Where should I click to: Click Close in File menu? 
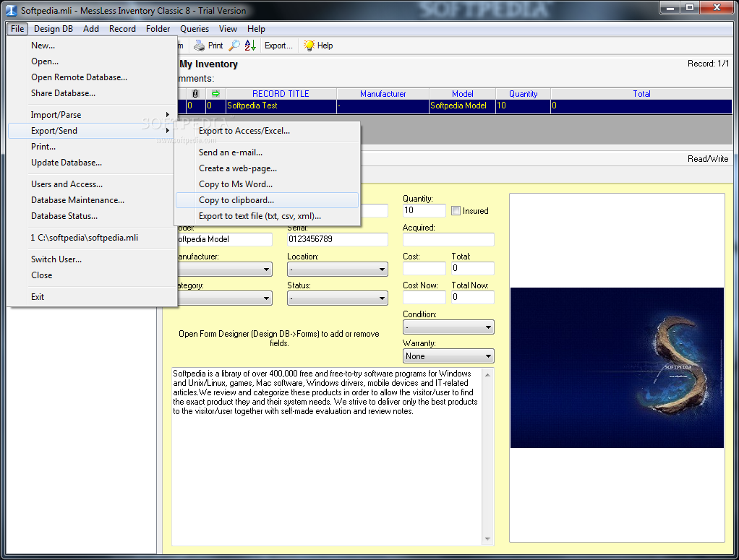[92, 275]
